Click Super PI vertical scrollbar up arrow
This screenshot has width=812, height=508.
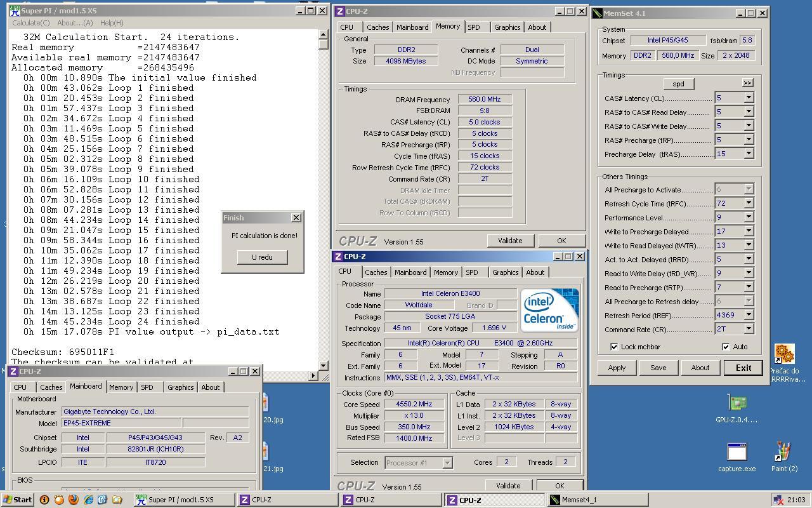click(x=324, y=34)
